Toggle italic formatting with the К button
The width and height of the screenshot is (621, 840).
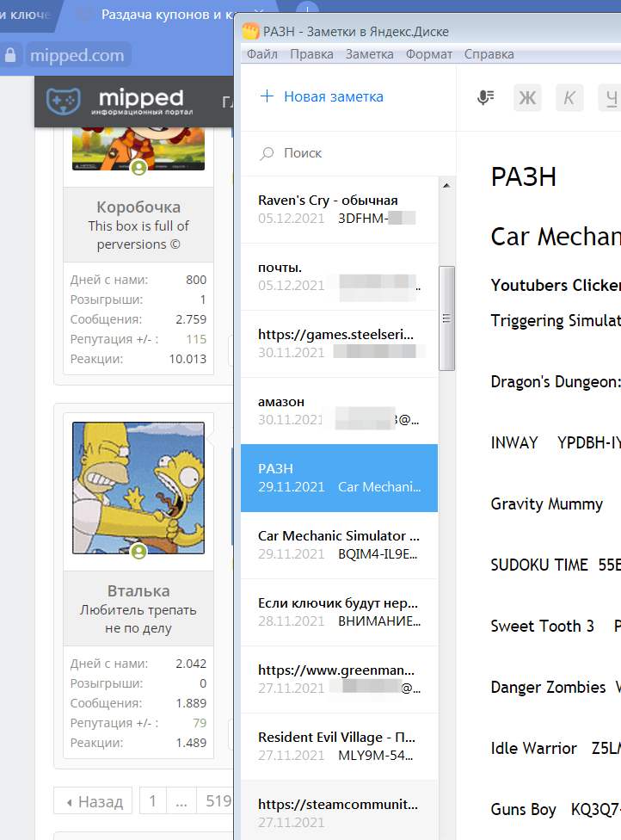click(x=569, y=97)
